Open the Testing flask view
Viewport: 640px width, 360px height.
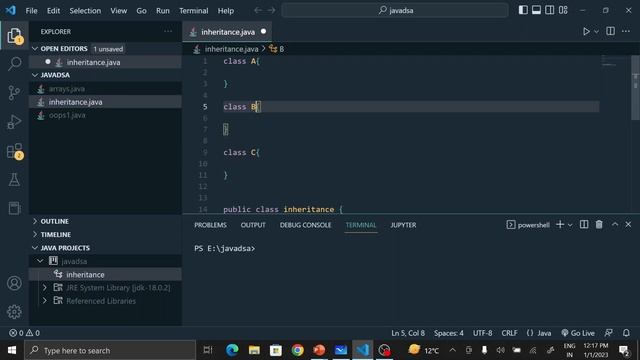click(x=14, y=180)
